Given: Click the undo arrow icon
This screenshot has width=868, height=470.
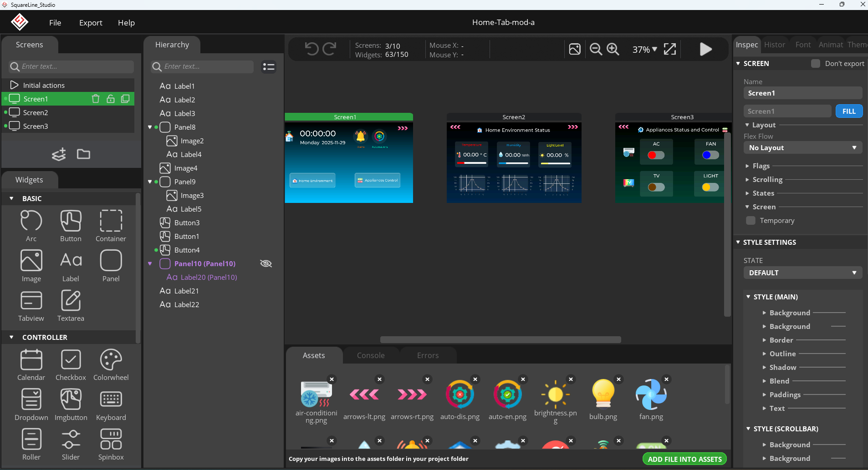Looking at the screenshot, I should (311, 49).
